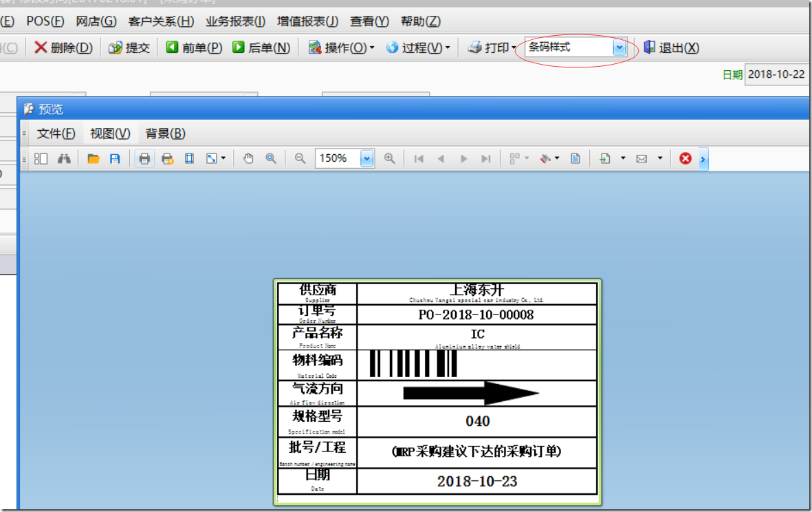The width and height of the screenshot is (812, 512).
Task: Click the date field showing 2018-10-22
Action: 776,74
